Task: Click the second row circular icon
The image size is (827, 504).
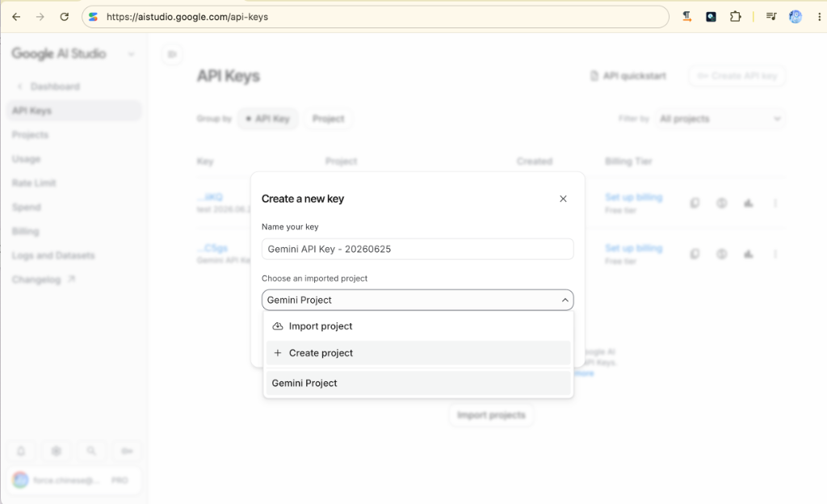Action: pos(721,254)
